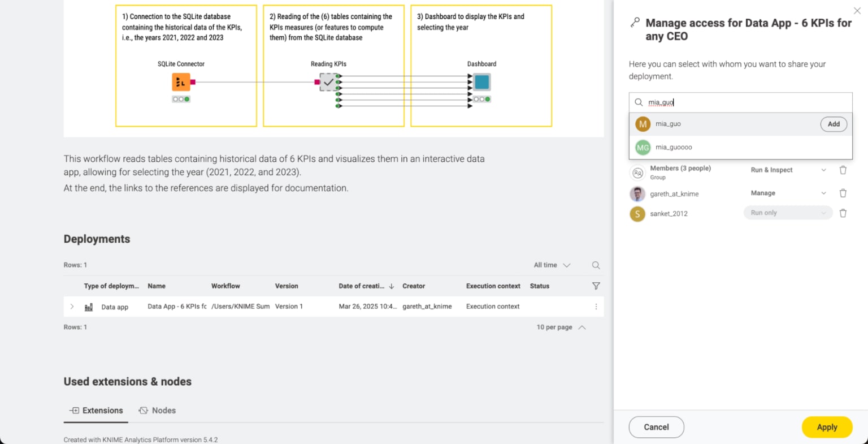The image size is (868, 444).
Task: Click SQLite connection annotation text
Action: 182,27
